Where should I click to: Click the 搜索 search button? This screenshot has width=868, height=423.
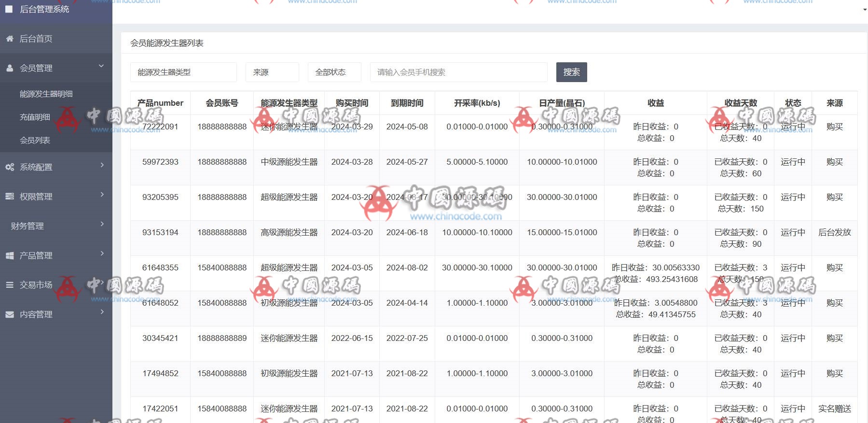[572, 72]
